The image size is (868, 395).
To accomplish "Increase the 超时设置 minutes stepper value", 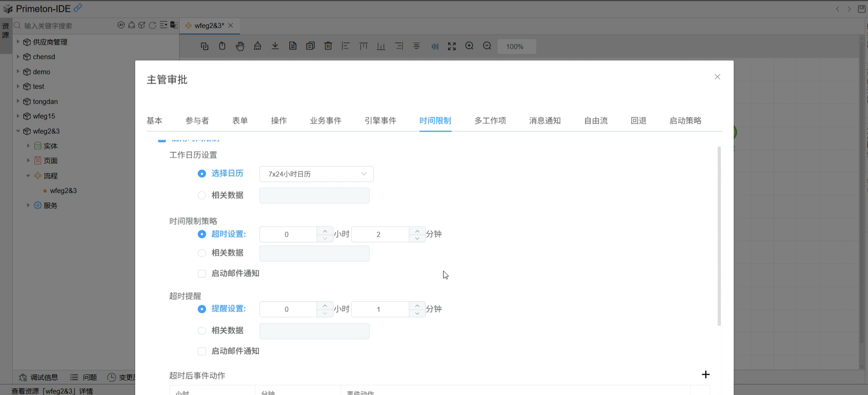I will point(417,231).
